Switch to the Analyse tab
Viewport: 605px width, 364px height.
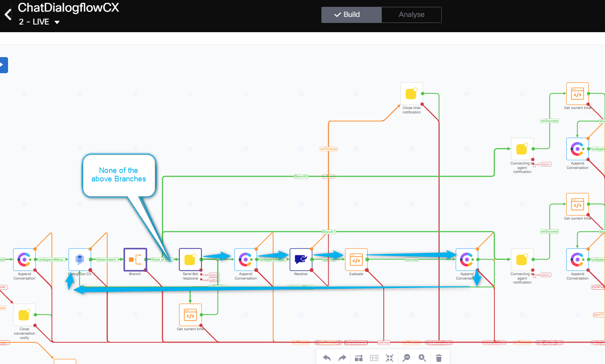pyautogui.click(x=412, y=15)
